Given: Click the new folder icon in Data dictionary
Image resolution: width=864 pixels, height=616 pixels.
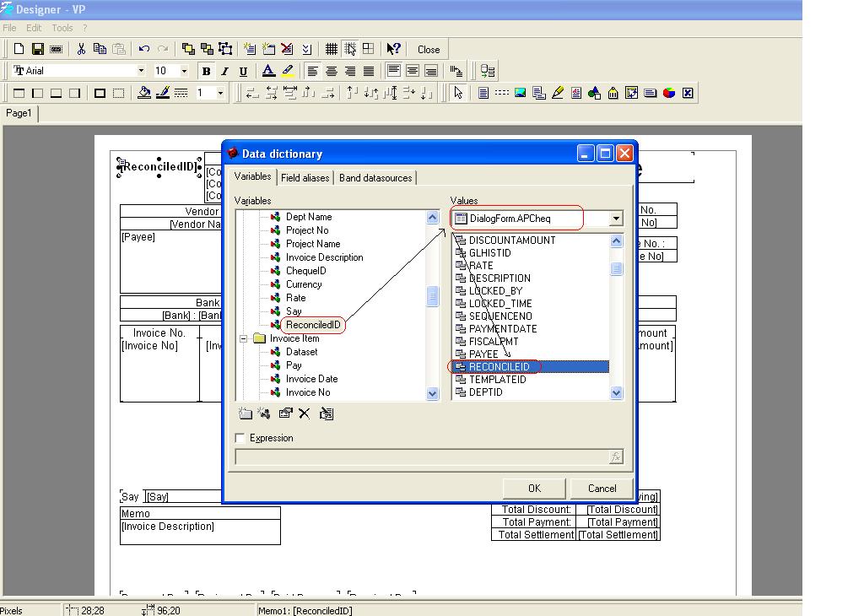Looking at the screenshot, I should (246, 413).
